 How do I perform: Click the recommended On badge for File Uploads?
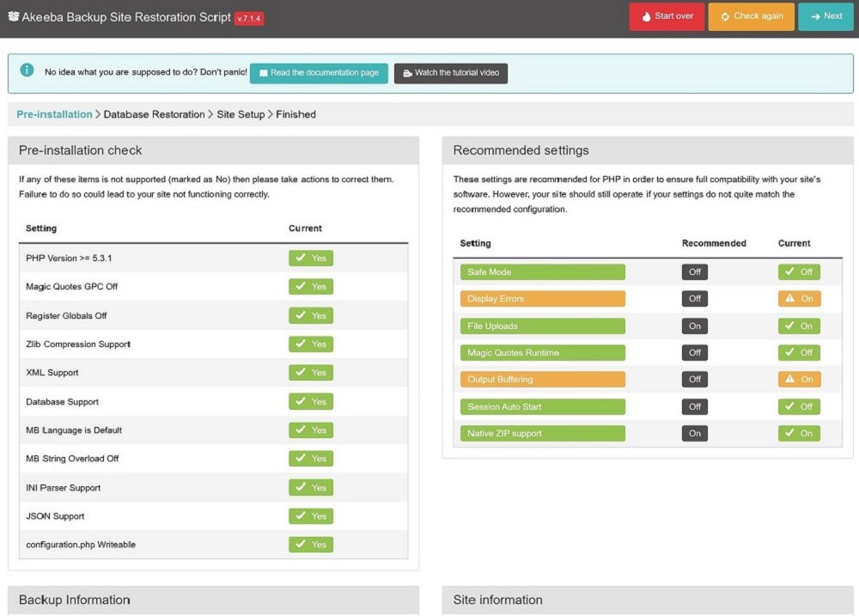coord(695,326)
